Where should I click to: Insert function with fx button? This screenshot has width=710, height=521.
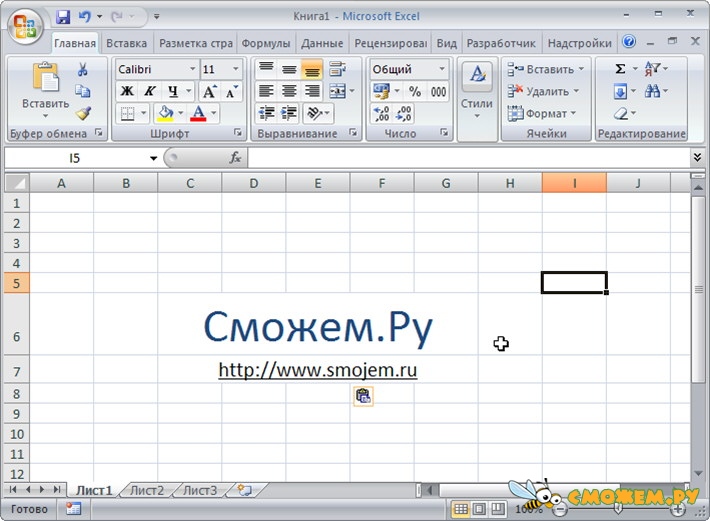coord(235,158)
